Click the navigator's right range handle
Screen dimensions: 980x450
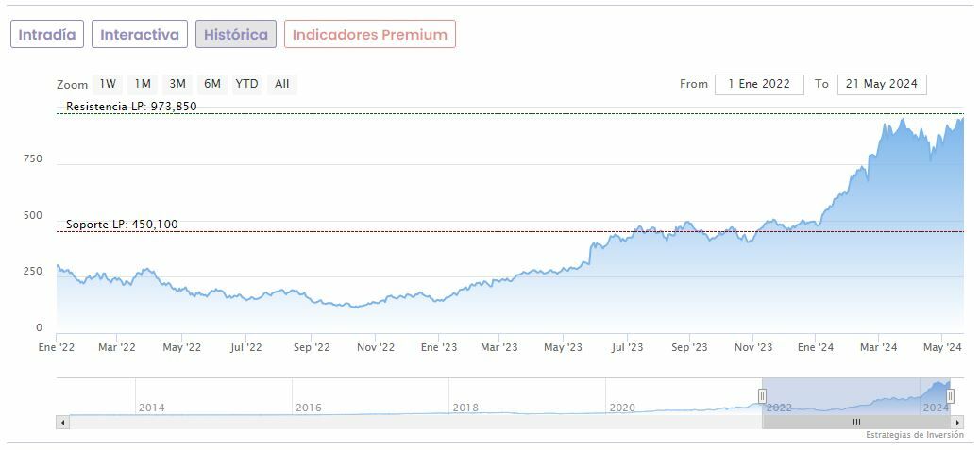(x=950, y=396)
